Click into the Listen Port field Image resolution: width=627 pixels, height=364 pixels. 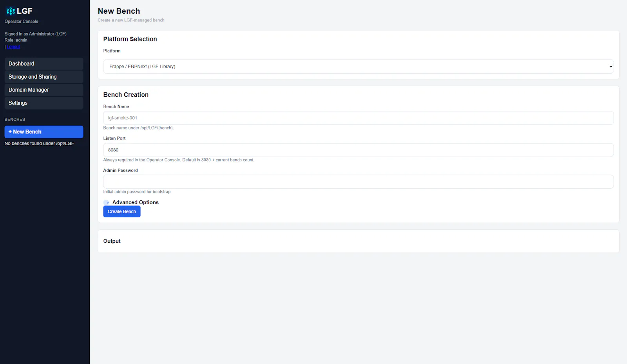pyautogui.click(x=358, y=150)
